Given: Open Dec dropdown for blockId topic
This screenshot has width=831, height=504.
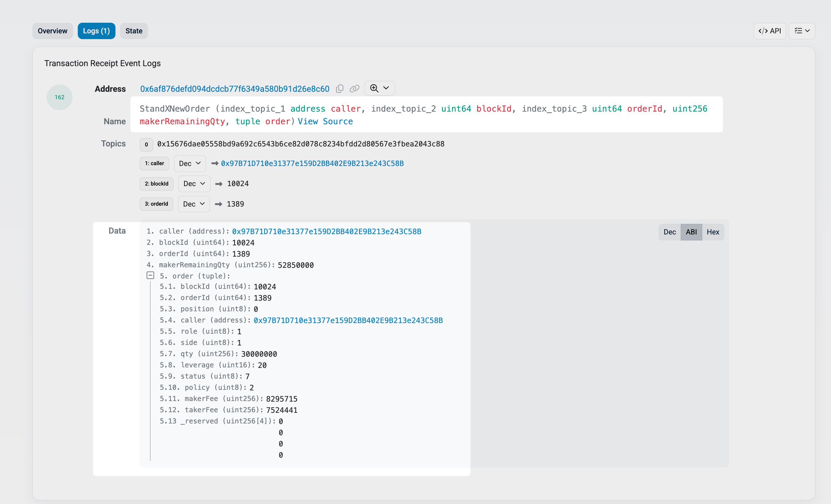Looking at the screenshot, I should [x=194, y=184].
